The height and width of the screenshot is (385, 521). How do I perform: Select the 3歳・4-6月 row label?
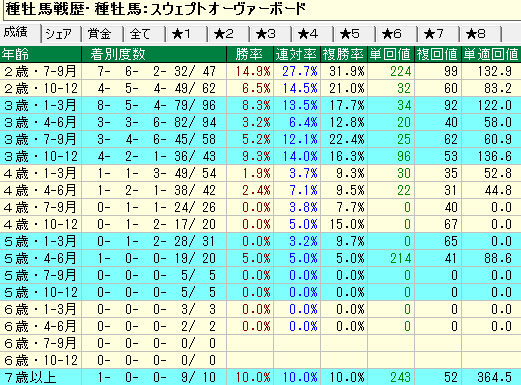(x=41, y=122)
